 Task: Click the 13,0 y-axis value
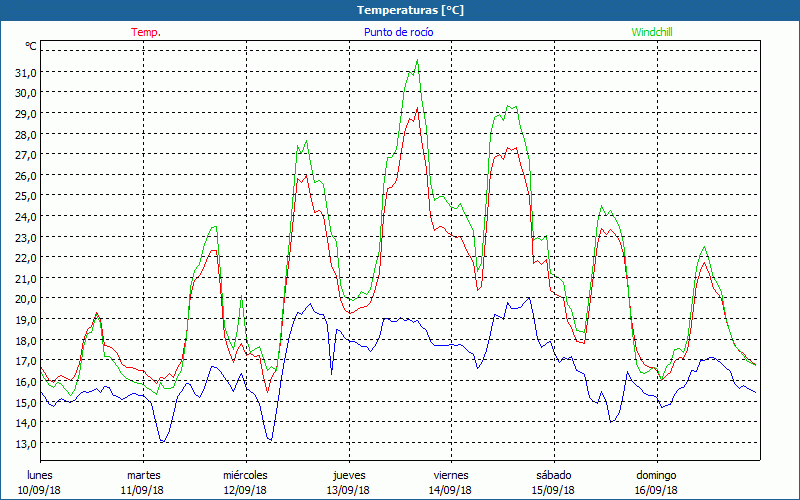coord(26,443)
